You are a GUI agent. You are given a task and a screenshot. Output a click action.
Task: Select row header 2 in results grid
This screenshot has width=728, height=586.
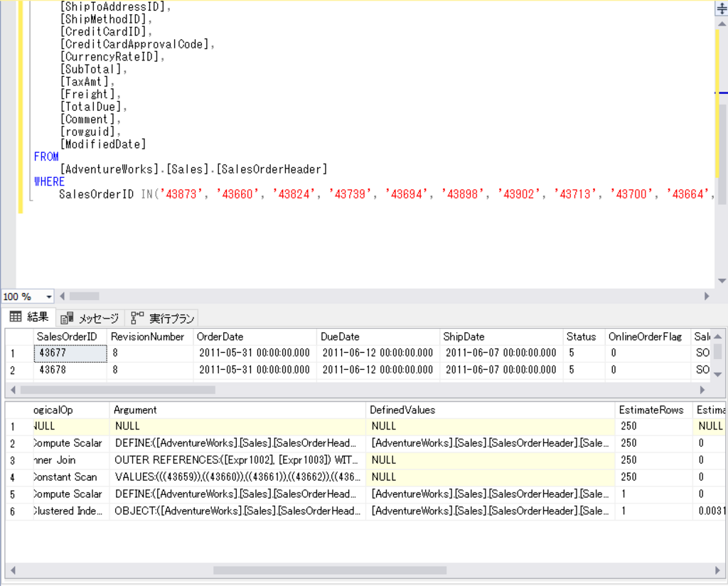[x=19, y=370]
